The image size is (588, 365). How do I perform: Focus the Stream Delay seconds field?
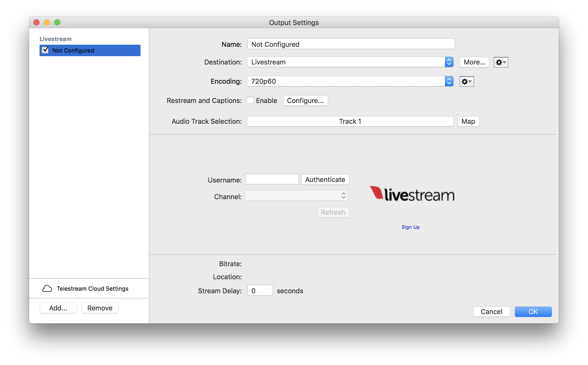click(x=260, y=290)
